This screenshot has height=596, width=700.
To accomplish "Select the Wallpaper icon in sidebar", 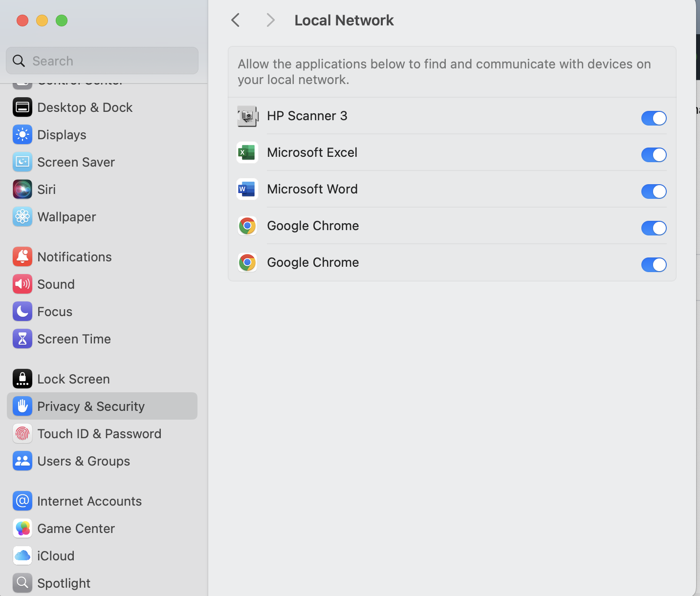I will coord(22,217).
